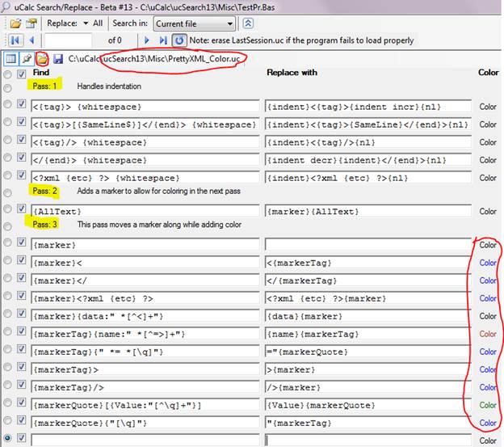The height and width of the screenshot is (447, 504).
Task: Click the Replace 'All' button
Action: tap(98, 24)
